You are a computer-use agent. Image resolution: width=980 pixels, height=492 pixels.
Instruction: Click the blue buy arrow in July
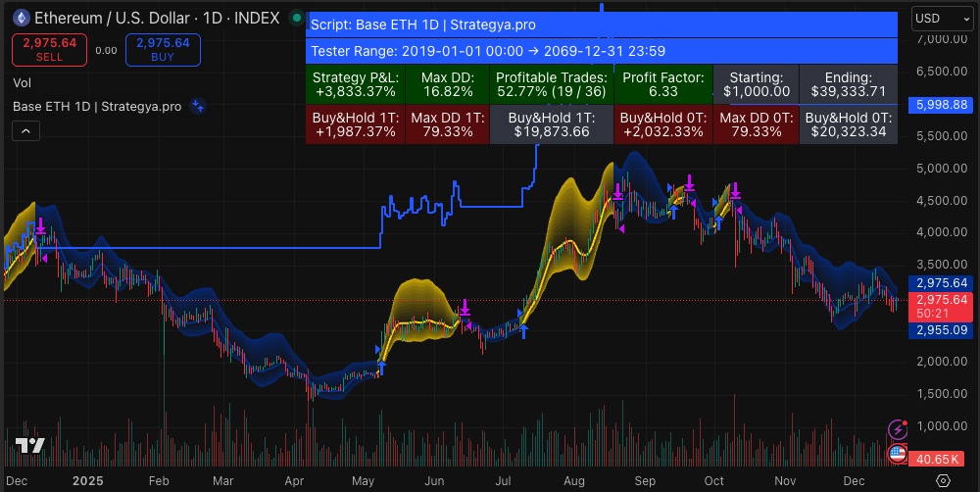tap(523, 330)
